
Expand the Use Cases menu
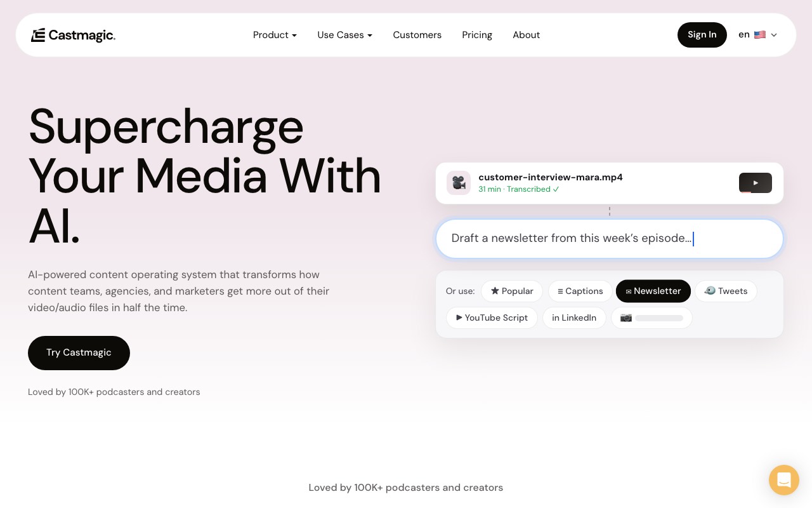click(x=344, y=35)
